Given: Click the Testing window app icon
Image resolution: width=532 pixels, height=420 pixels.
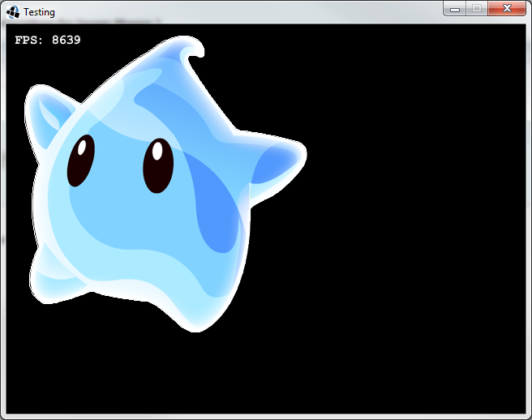Looking at the screenshot, I should tap(13, 12).
